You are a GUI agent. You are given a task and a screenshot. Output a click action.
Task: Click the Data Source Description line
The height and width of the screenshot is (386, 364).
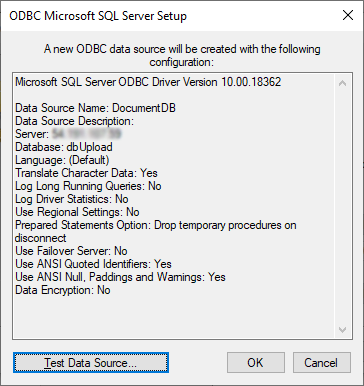point(74,121)
